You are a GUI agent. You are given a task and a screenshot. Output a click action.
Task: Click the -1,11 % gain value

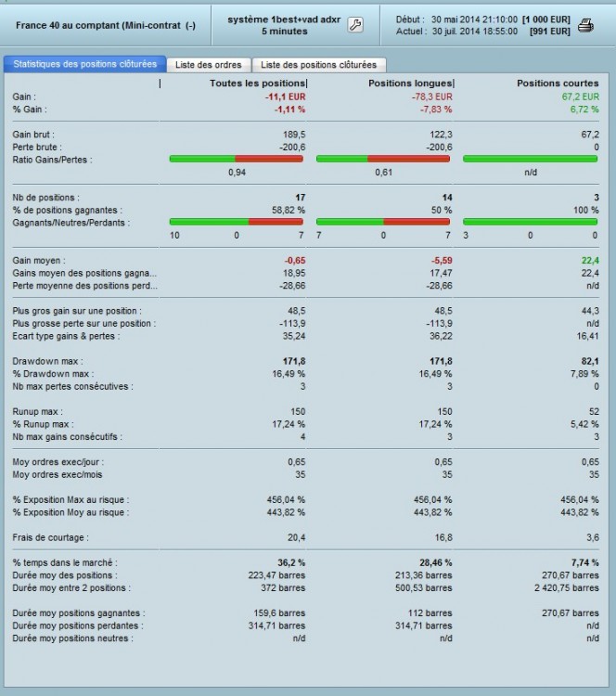click(289, 110)
